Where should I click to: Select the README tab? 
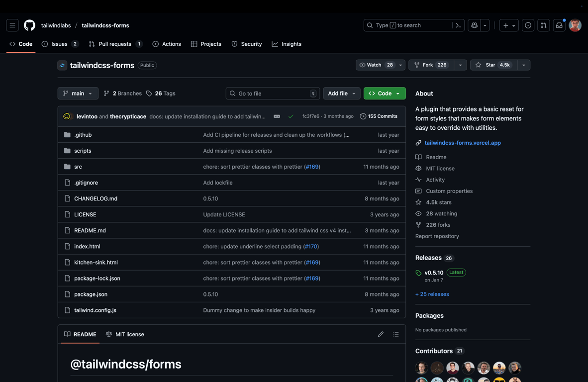click(x=80, y=334)
